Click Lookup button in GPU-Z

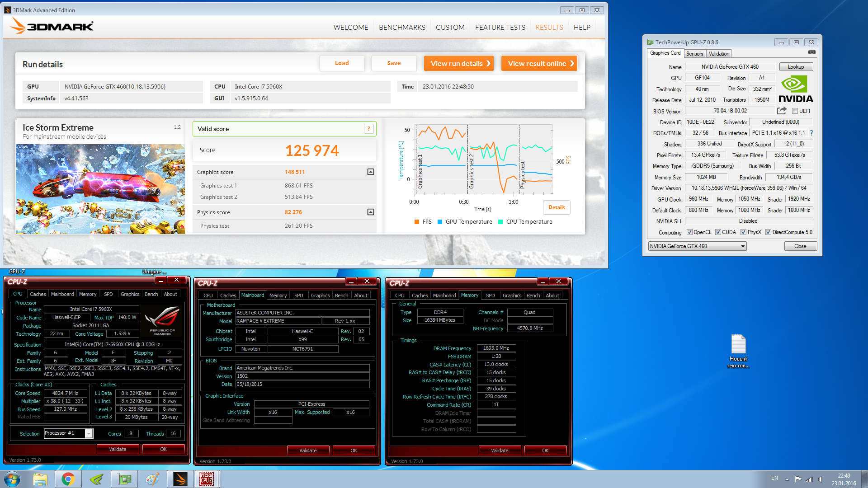[796, 67]
